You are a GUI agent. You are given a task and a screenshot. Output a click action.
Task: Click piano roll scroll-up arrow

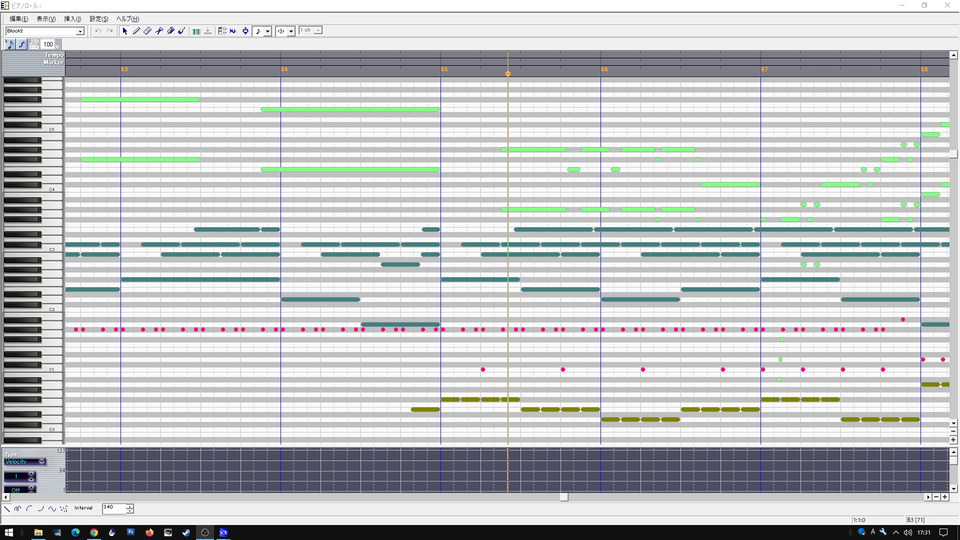pyautogui.click(x=953, y=55)
